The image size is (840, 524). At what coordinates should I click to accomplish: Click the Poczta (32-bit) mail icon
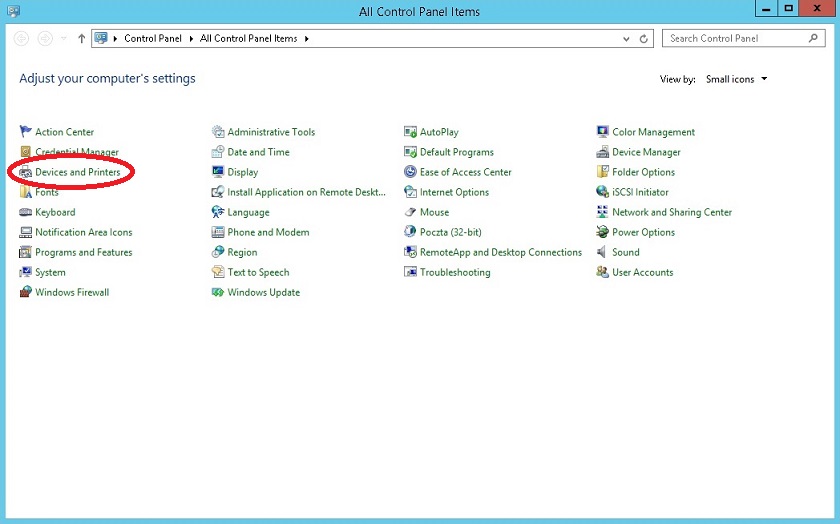(410, 232)
